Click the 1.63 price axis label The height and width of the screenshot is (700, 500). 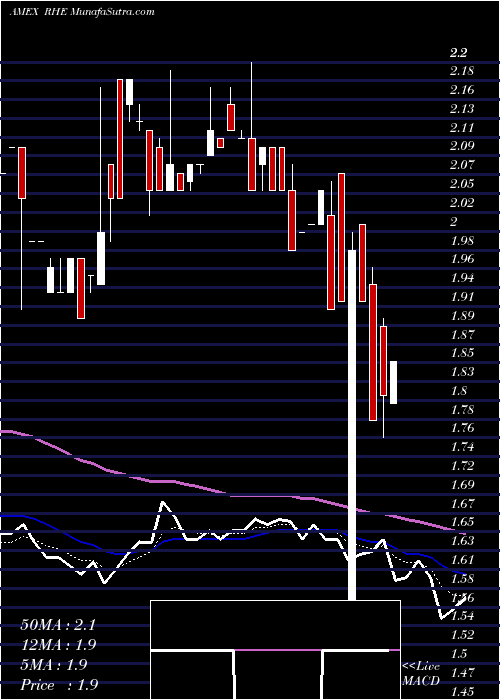462,541
